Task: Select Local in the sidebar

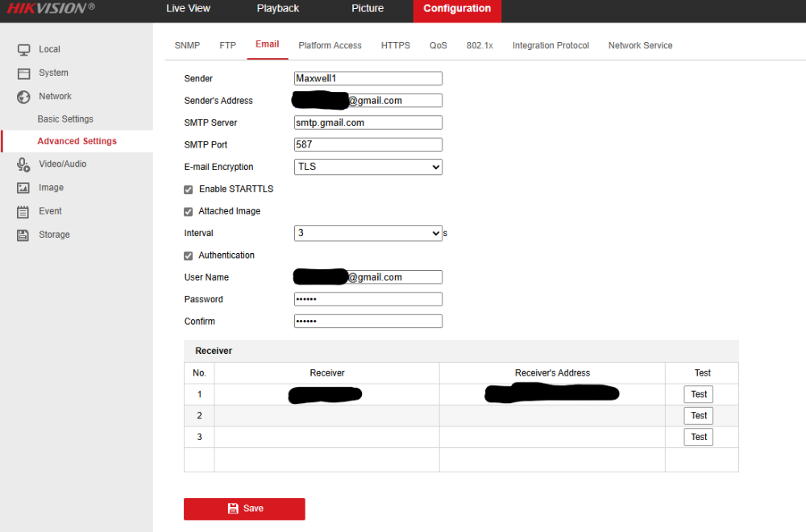Action: pyautogui.click(x=49, y=49)
